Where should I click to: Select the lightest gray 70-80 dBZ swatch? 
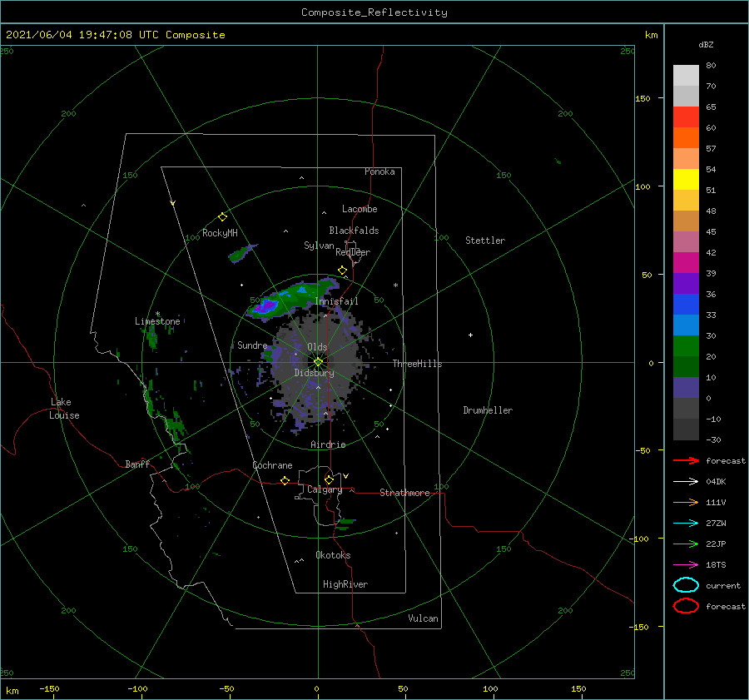click(686, 76)
